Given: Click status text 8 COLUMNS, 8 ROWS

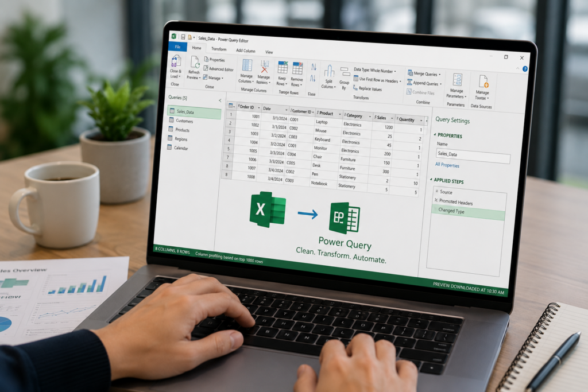Looking at the screenshot, I should (x=172, y=250).
